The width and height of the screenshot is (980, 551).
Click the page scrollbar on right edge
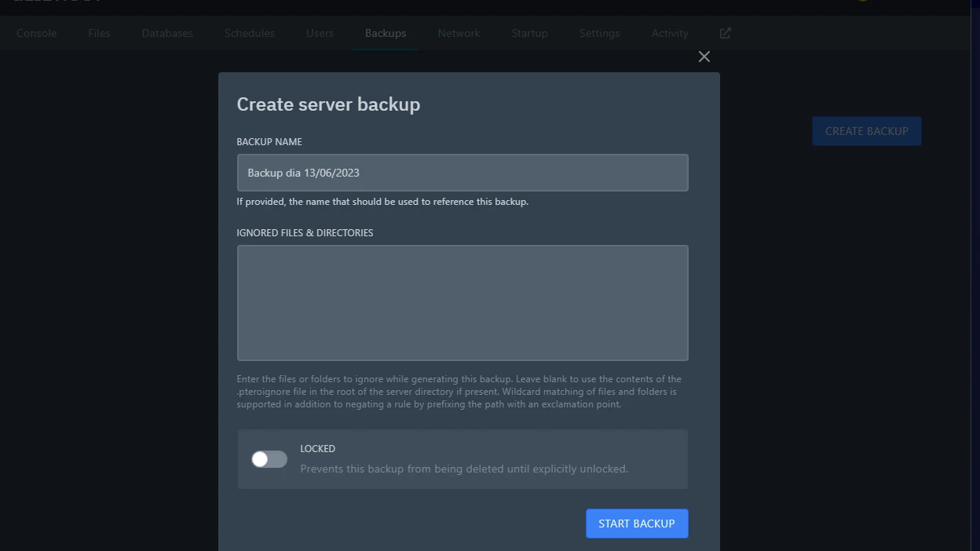(975, 275)
